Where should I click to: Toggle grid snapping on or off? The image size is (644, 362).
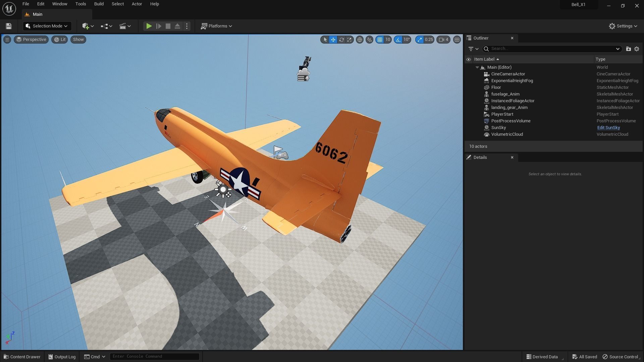point(380,40)
